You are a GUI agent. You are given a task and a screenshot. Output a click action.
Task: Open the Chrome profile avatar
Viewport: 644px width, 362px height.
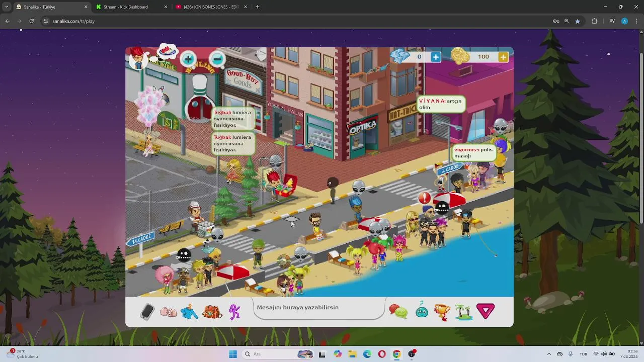624,21
